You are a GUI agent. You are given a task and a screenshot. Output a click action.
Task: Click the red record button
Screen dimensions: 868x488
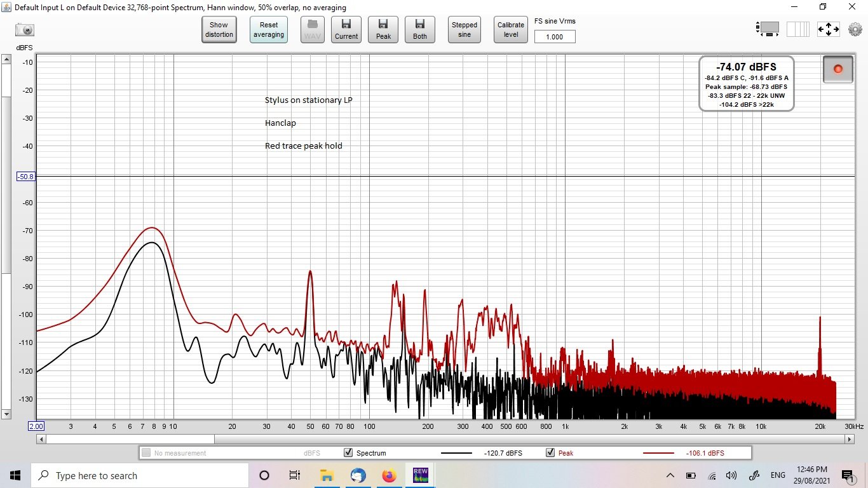click(x=837, y=69)
